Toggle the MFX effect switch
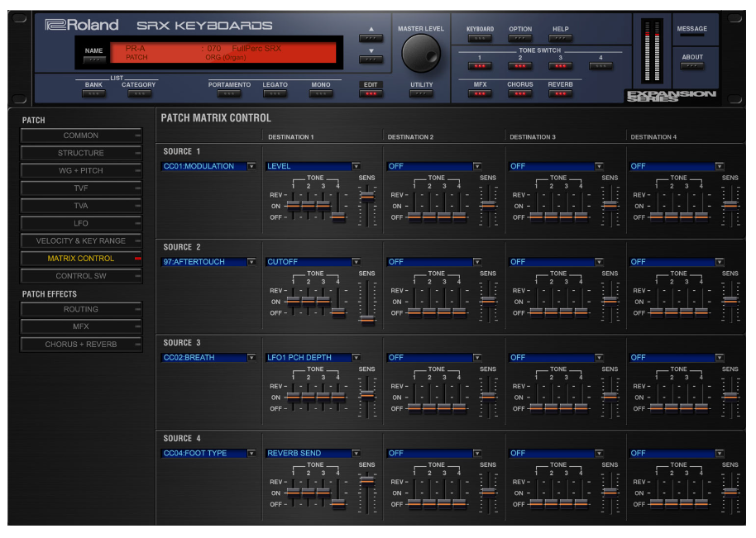This screenshot has width=756, height=538. pyautogui.click(x=480, y=94)
